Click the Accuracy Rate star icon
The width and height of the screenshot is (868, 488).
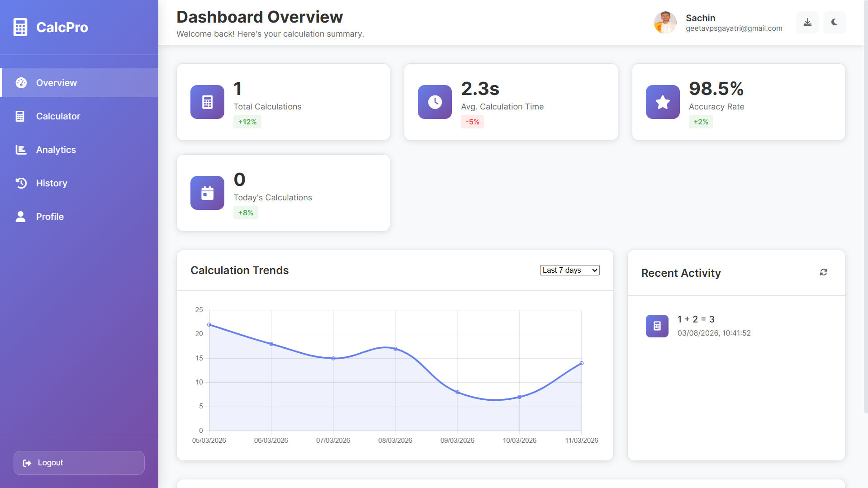coord(662,102)
